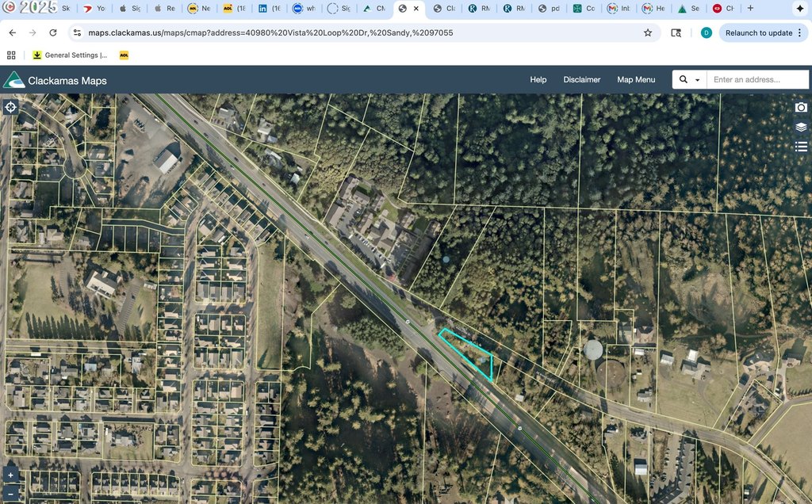The width and height of the screenshot is (812, 504).
Task: Reload the page
Action: 52,32
